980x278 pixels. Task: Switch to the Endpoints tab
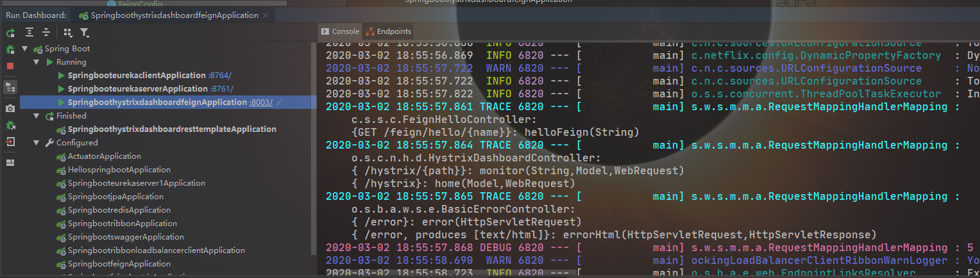[x=388, y=31]
